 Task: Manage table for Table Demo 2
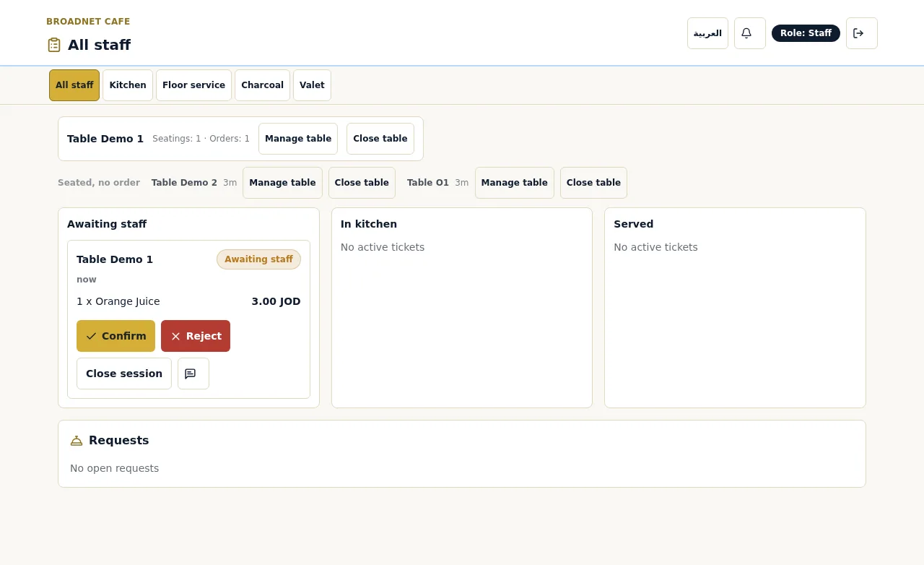[x=282, y=183]
